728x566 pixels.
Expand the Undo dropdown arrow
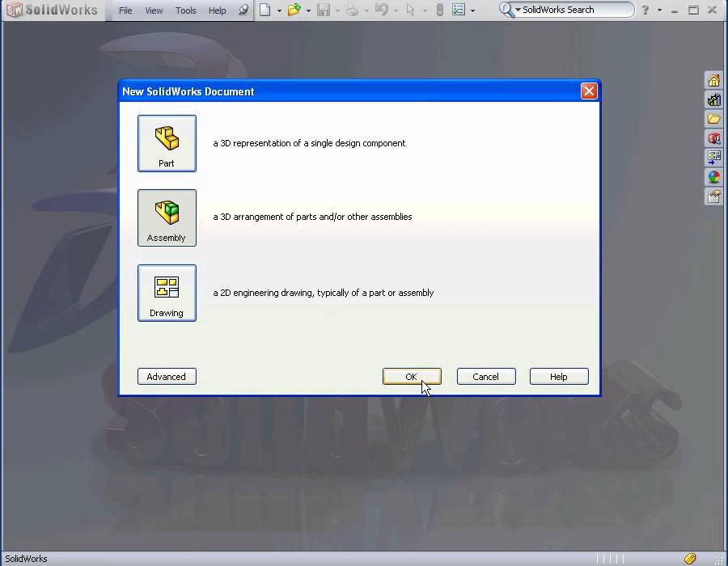coord(396,11)
